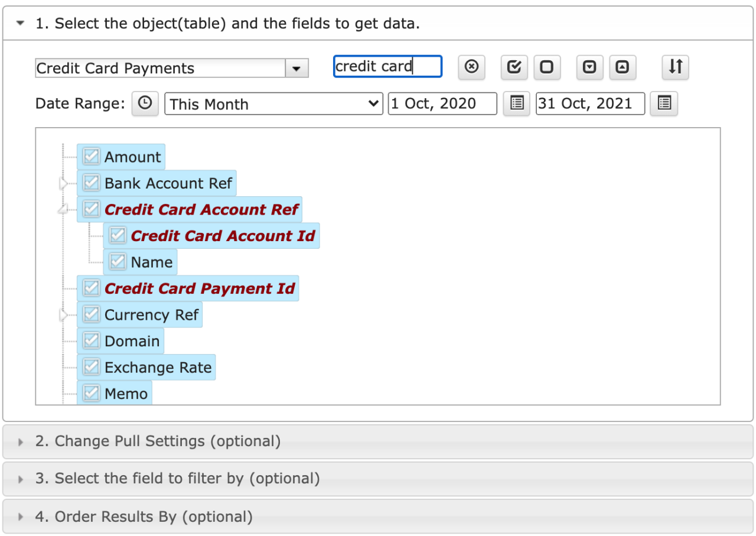Image resolution: width=756 pixels, height=536 pixels.
Task: Select the Name field label
Action: tap(152, 262)
